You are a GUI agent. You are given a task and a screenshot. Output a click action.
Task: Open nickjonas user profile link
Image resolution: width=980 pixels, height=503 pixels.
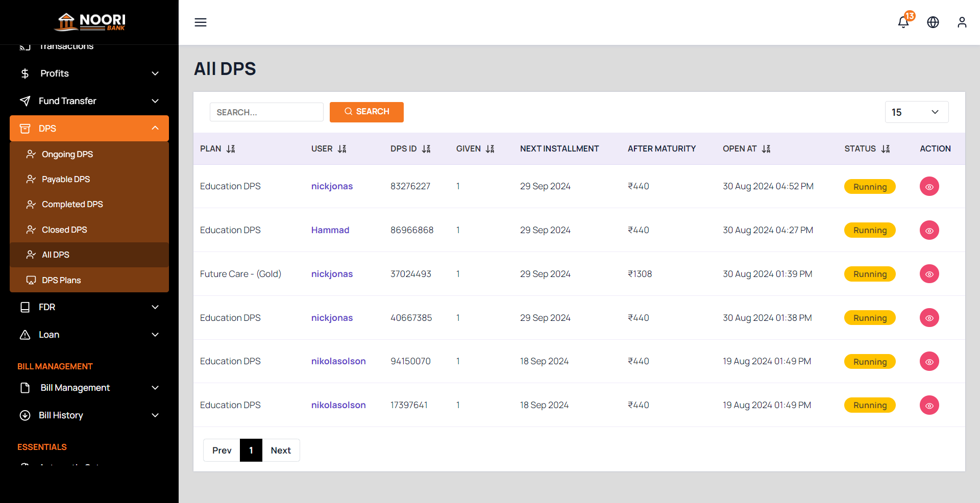(x=332, y=186)
